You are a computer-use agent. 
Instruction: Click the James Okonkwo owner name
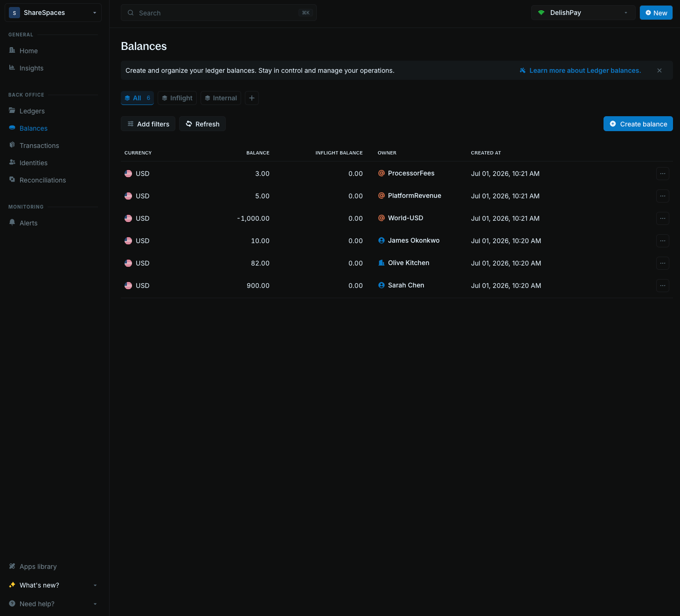414,240
